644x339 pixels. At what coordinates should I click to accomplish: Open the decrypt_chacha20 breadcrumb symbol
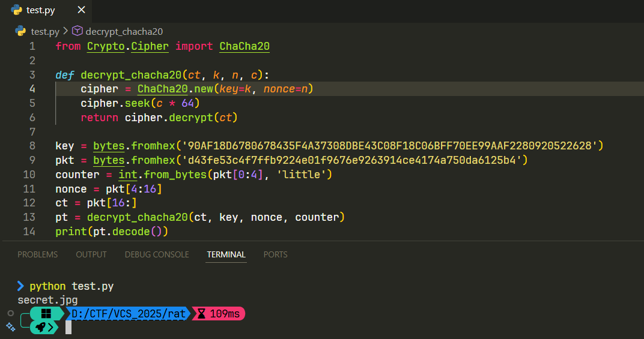[124, 31]
